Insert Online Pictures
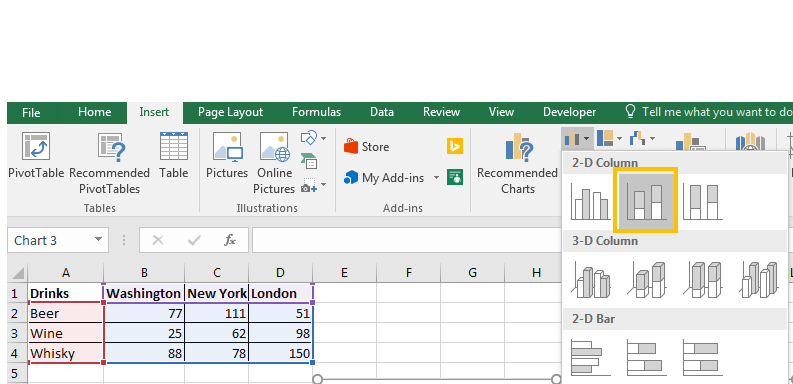This screenshot has width=793, height=384. 274,163
